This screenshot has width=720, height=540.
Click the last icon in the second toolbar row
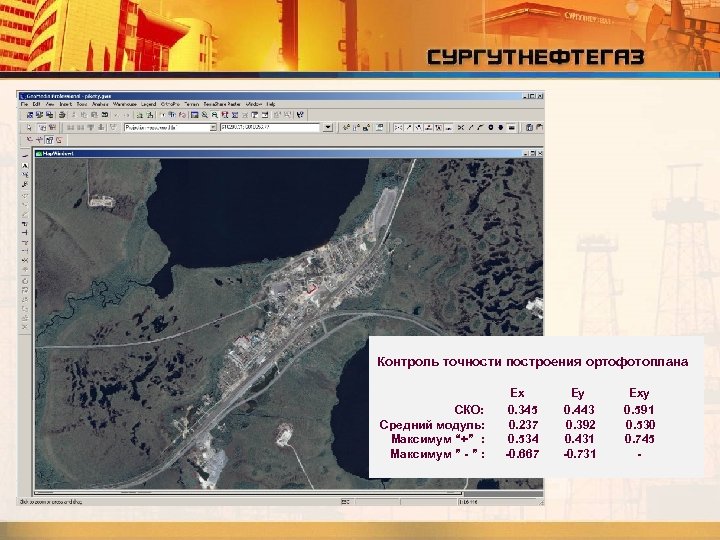[539, 128]
